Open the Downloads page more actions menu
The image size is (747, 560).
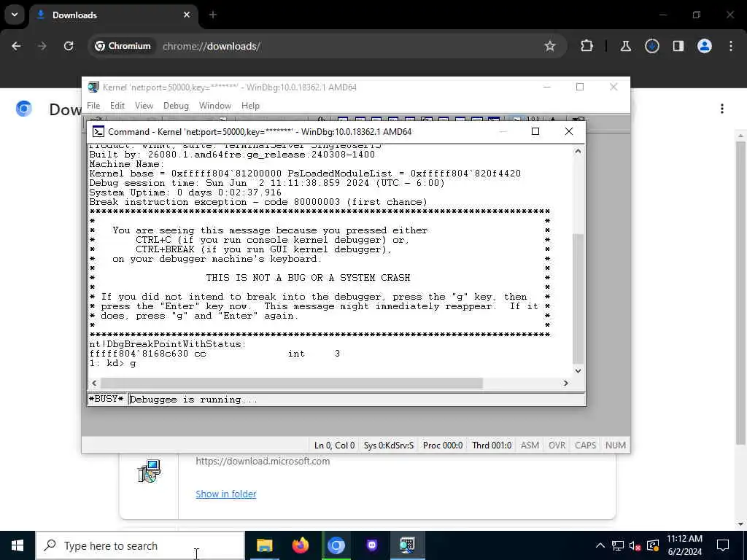tap(722, 109)
